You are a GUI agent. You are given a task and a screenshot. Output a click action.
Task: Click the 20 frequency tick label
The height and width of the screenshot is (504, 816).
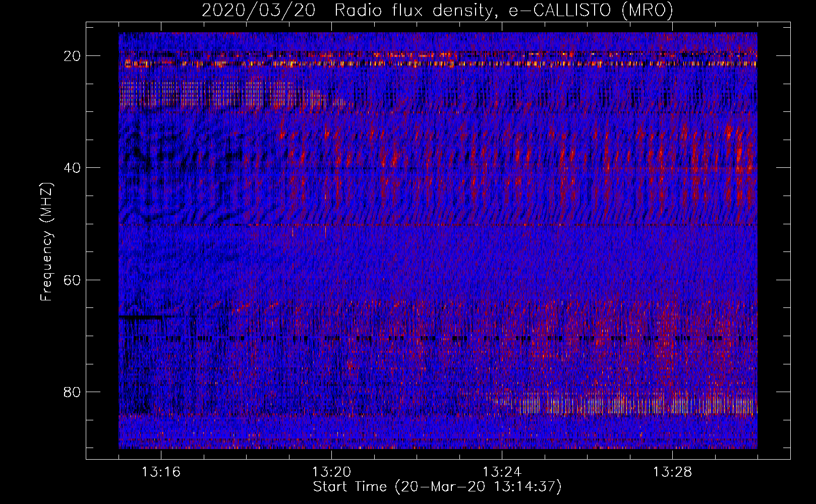pyautogui.click(x=72, y=56)
